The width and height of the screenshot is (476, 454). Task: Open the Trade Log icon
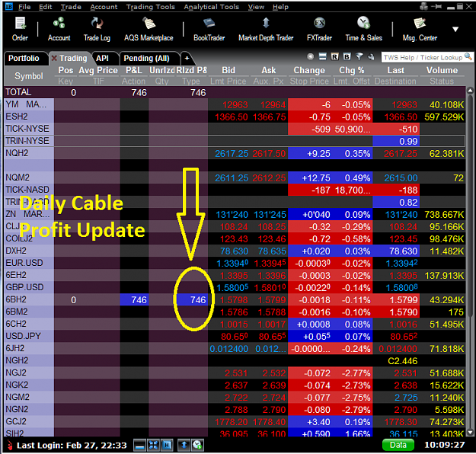pos(97,28)
